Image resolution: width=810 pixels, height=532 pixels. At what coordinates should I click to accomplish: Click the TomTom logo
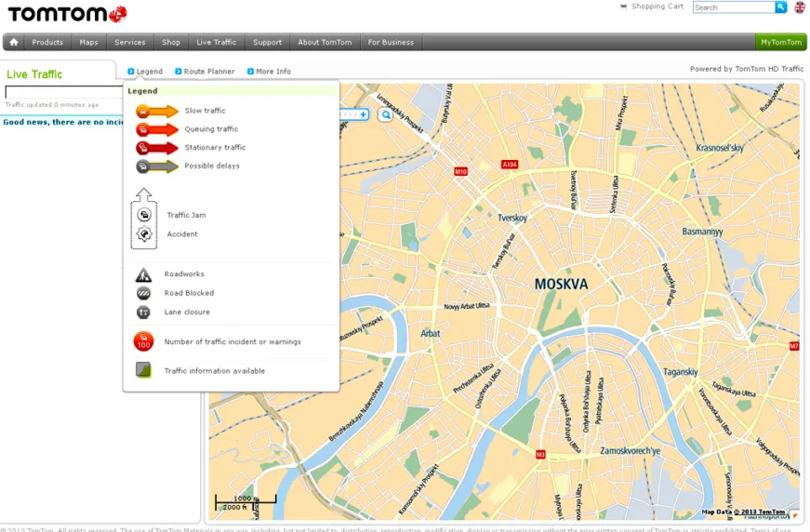pos(67,14)
